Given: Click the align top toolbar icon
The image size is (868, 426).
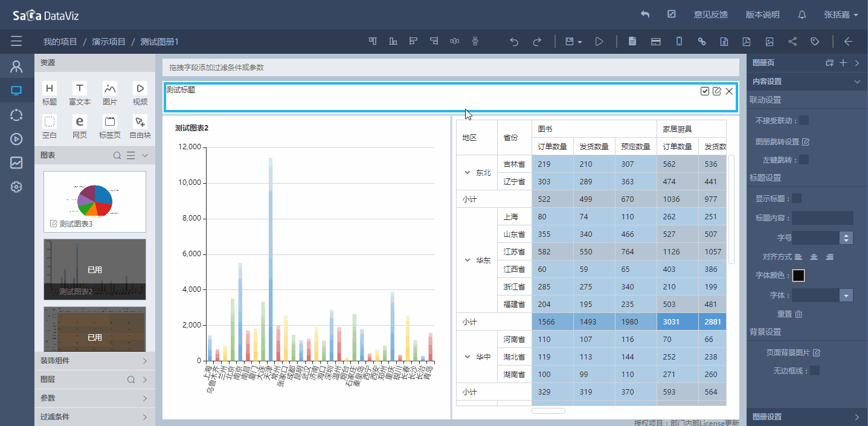Looking at the screenshot, I should 373,42.
